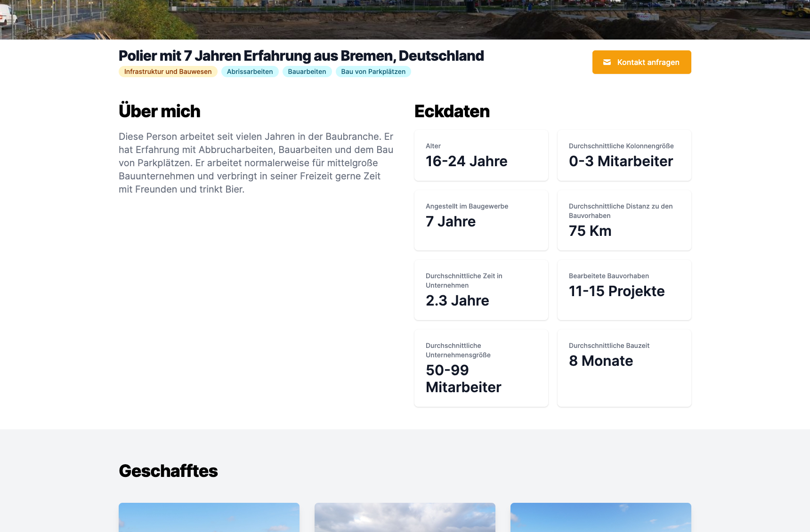Click the Angestellt im Baugewerbe 7 Jahre card
Image resolution: width=810 pixels, height=532 pixels.
click(x=481, y=220)
